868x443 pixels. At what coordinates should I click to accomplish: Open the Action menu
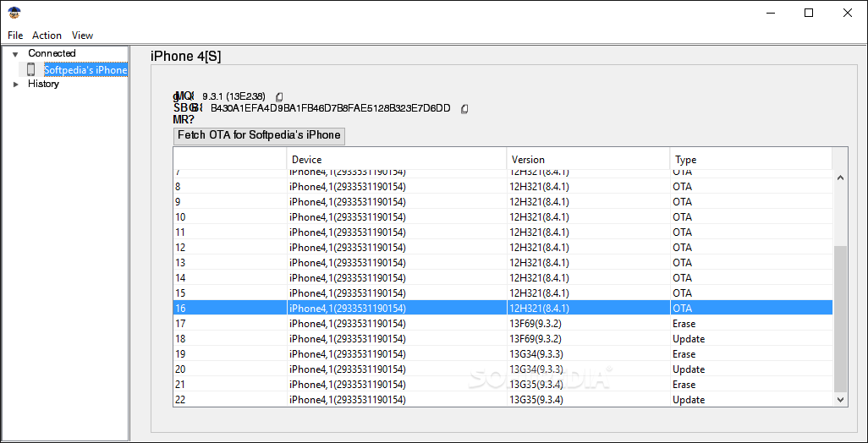tap(47, 36)
